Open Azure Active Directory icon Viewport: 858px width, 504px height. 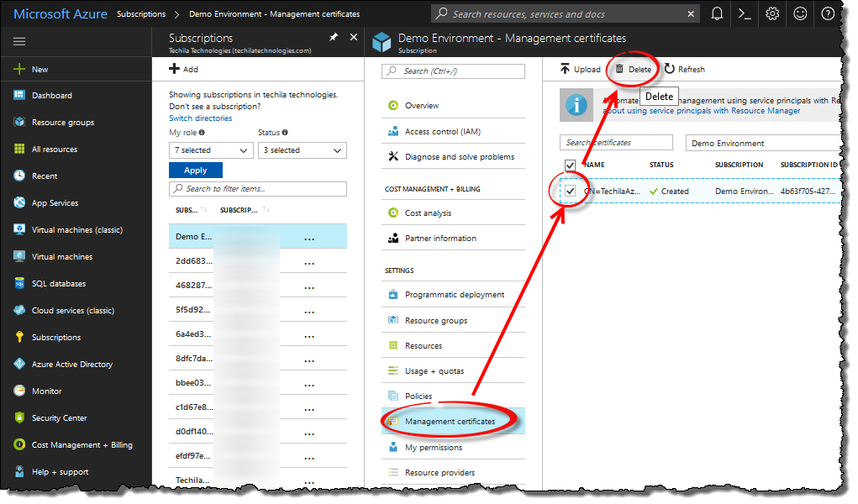[19, 364]
